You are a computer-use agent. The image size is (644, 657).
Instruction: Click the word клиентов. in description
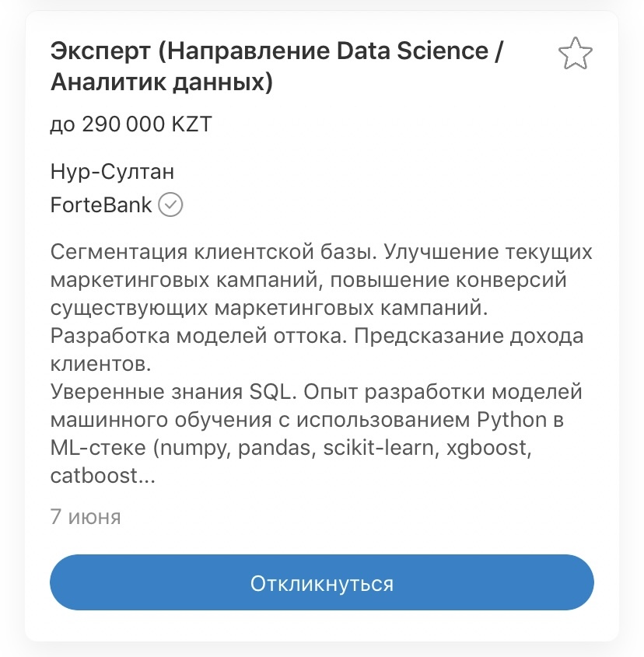(x=100, y=364)
